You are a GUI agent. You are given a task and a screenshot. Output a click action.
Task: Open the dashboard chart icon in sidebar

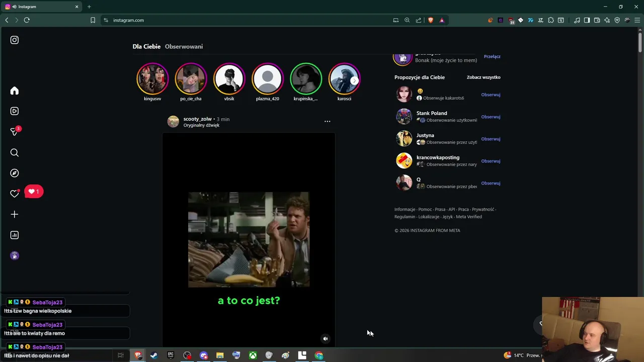(x=14, y=235)
